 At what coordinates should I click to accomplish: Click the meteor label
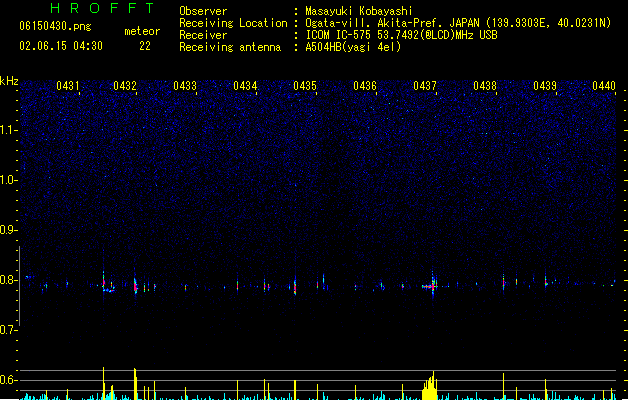(142, 31)
